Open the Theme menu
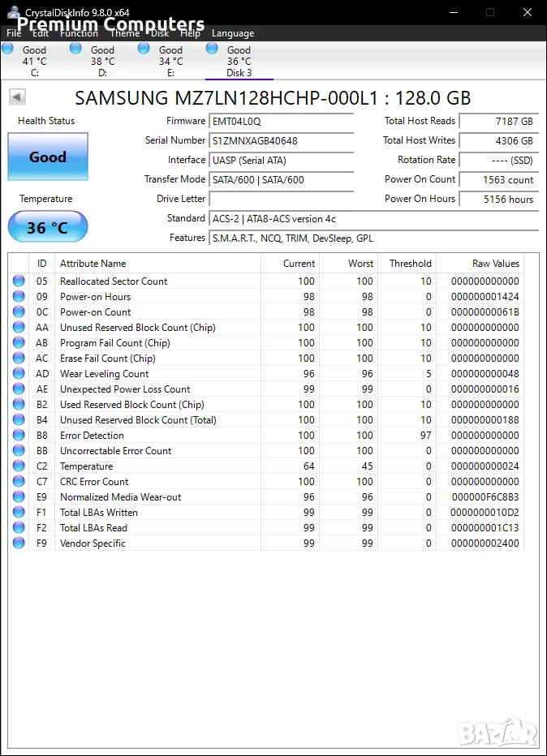 (125, 33)
